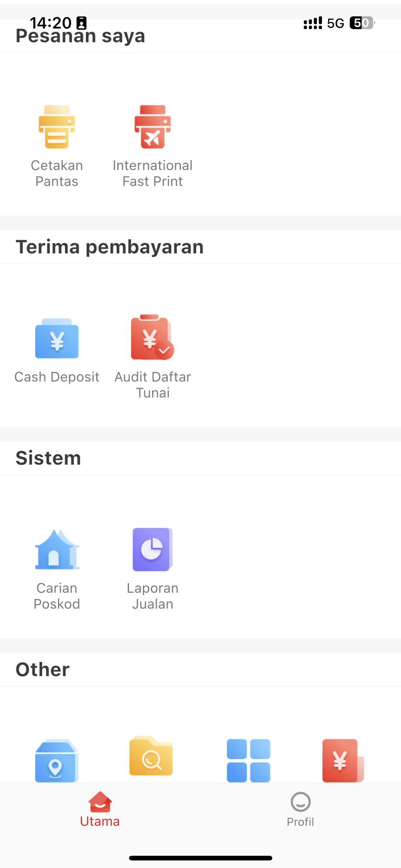This screenshot has height=868, width=401.
Task: Switch to the Profil tab
Action: coord(300,810)
